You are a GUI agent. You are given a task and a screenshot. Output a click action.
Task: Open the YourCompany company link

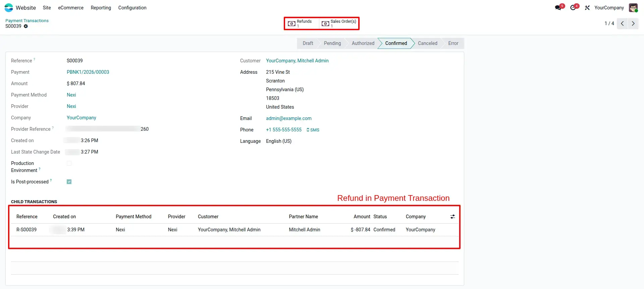point(82,118)
